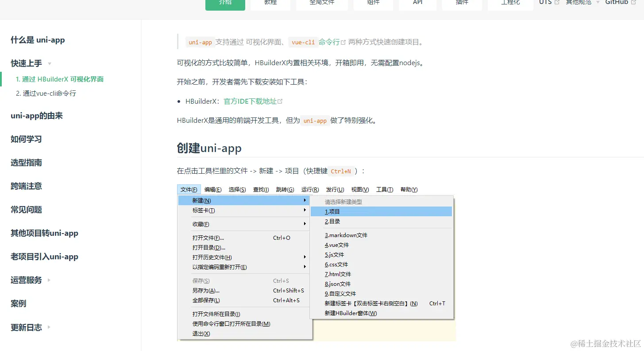Screen dimensions: 644x351
Task: Select 5.js文件 in the submenu
Action: point(382,255)
